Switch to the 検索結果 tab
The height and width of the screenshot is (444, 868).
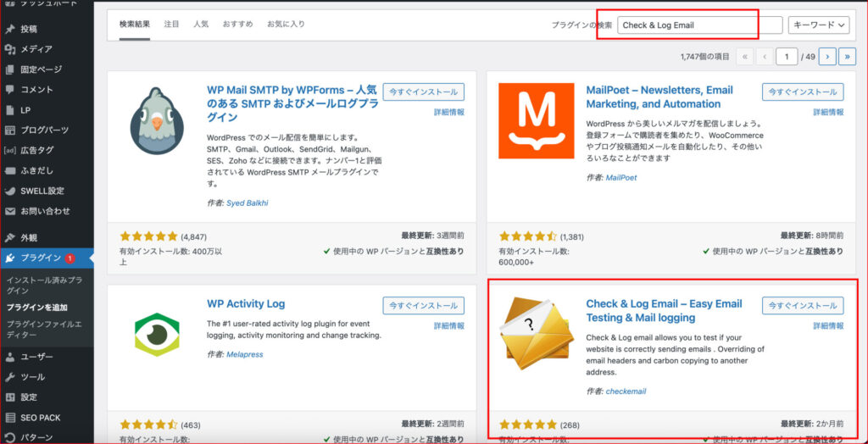click(x=135, y=25)
